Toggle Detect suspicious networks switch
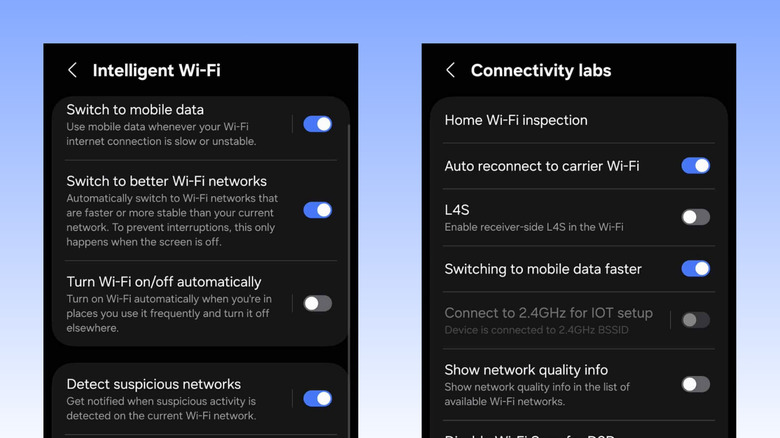Image resolution: width=780 pixels, height=438 pixels. [x=317, y=398]
